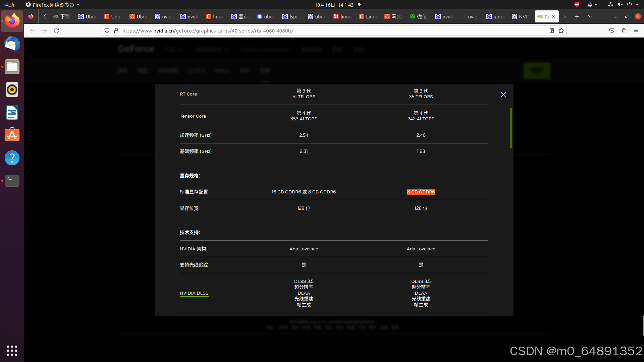The width and height of the screenshot is (644, 362).
Task: Click the popup's green scrollbar
Action: pyautogui.click(x=511, y=128)
